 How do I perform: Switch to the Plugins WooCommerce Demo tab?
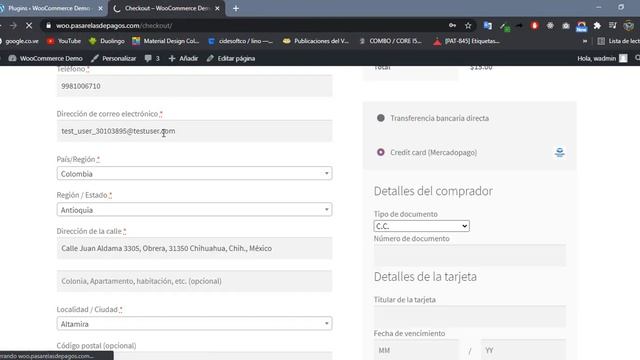(x=49, y=8)
